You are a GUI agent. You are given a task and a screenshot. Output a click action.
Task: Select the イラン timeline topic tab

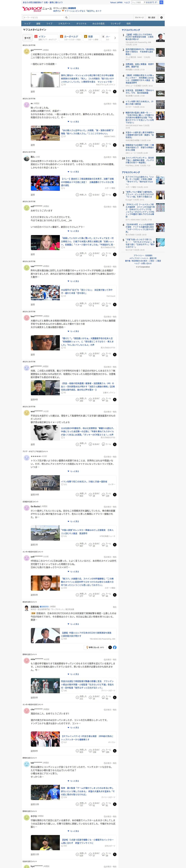pyautogui.click(x=46, y=38)
